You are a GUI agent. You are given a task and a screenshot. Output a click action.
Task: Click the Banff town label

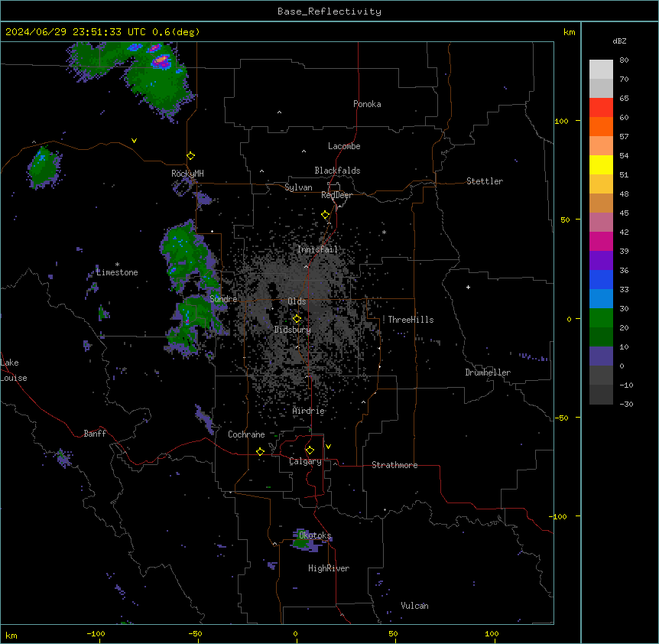[95, 434]
